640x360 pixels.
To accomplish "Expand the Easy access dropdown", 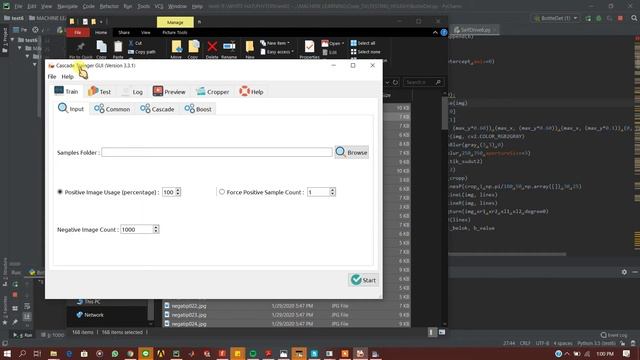I will coord(277,52).
